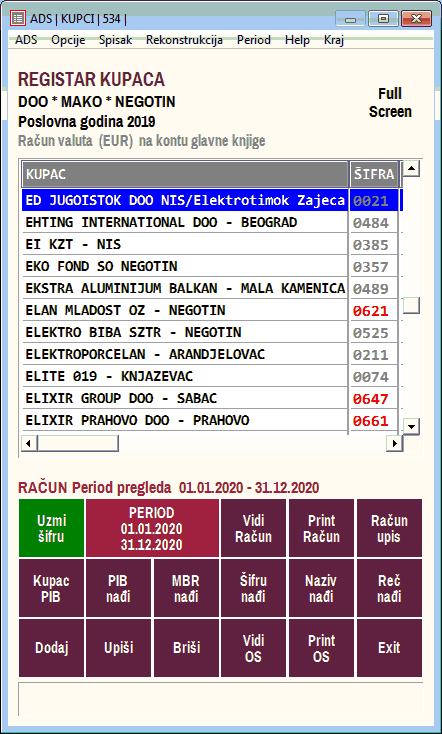Open the Rekonstrukcija menu
The width and height of the screenshot is (442, 734).
tap(184, 40)
